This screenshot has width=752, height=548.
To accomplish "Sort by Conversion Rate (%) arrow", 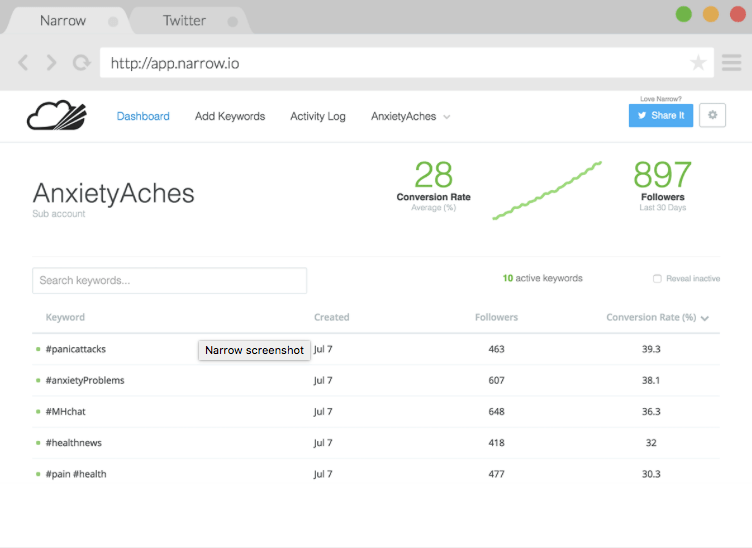I will pos(705,318).
